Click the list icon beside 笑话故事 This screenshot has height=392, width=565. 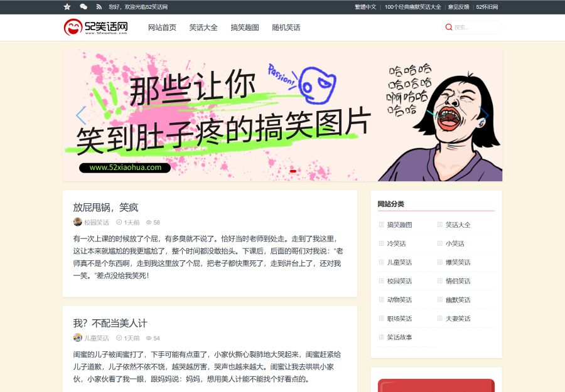(x=382, y=337)
